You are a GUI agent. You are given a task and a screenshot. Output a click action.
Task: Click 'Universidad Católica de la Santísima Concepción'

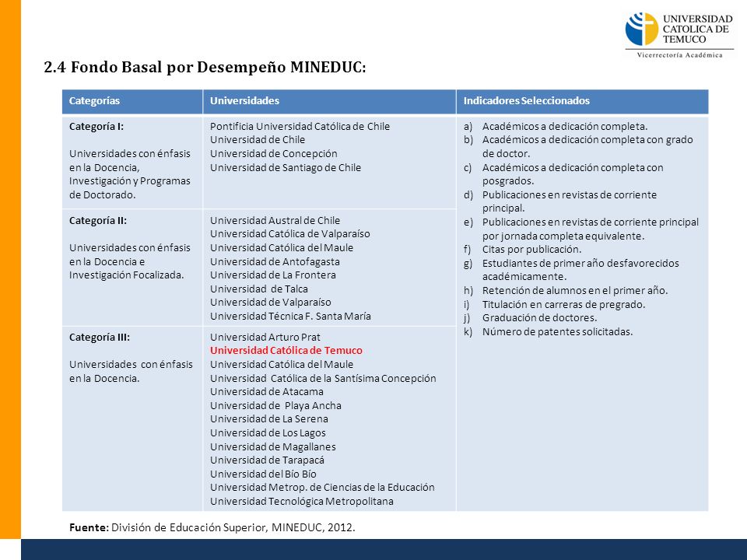coord(323,378)
